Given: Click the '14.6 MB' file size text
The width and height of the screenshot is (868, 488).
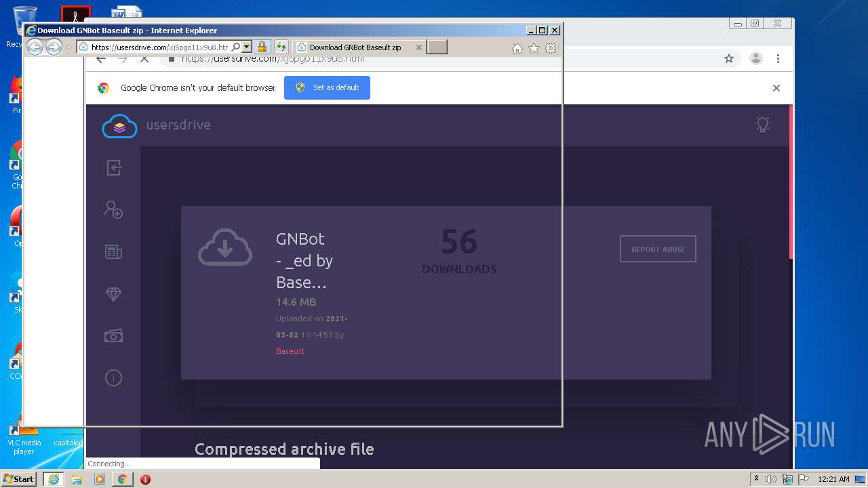Looking at the screenshot, I should click(296, 302).
